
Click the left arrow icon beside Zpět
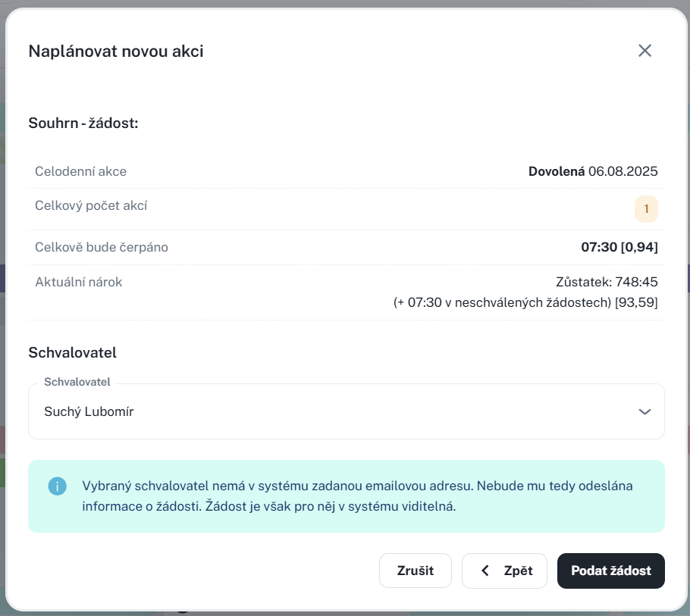[x=485, y=571]
